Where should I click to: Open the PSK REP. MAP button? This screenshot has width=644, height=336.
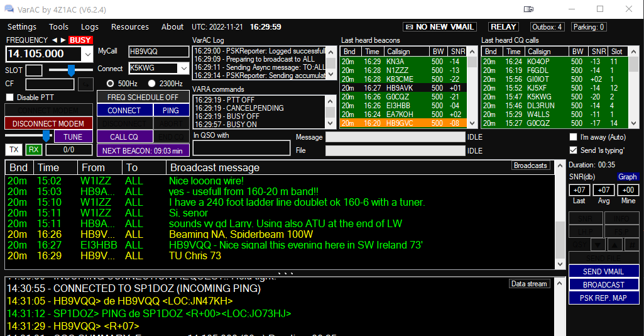[603, 298]
